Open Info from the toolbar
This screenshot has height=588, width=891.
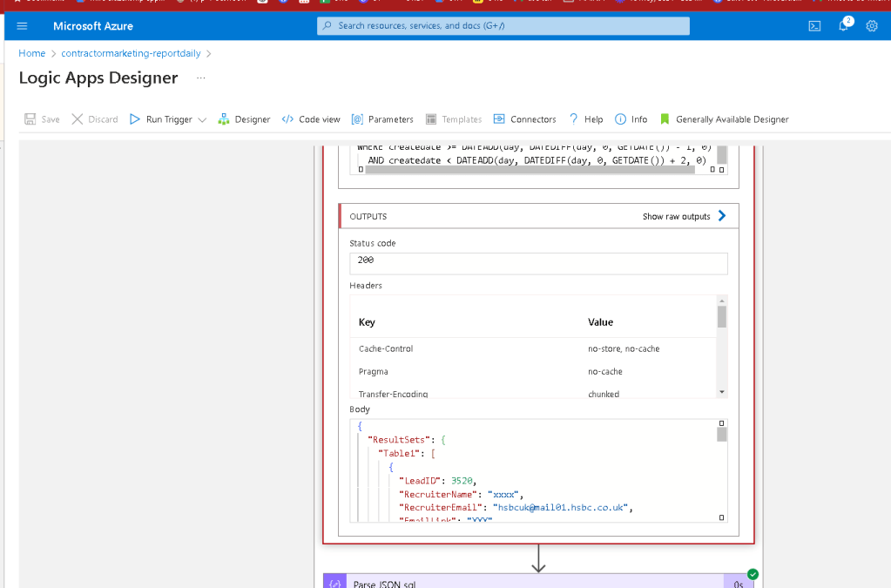[631, 119]
